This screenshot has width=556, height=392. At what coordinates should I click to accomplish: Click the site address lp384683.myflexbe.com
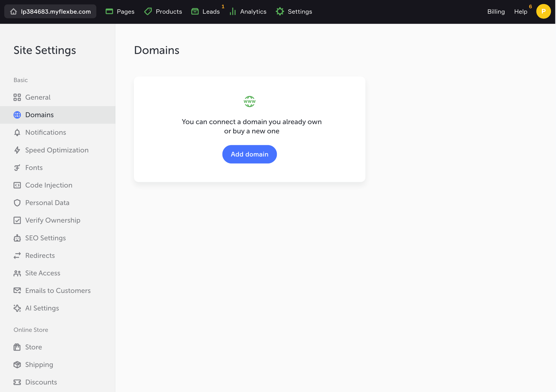(56, 12)
